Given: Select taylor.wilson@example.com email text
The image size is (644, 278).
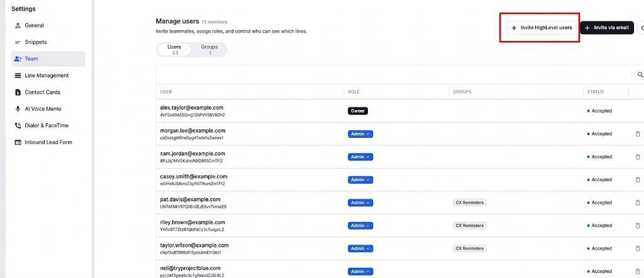Looking at the screenshot, I should pos(194,245).
